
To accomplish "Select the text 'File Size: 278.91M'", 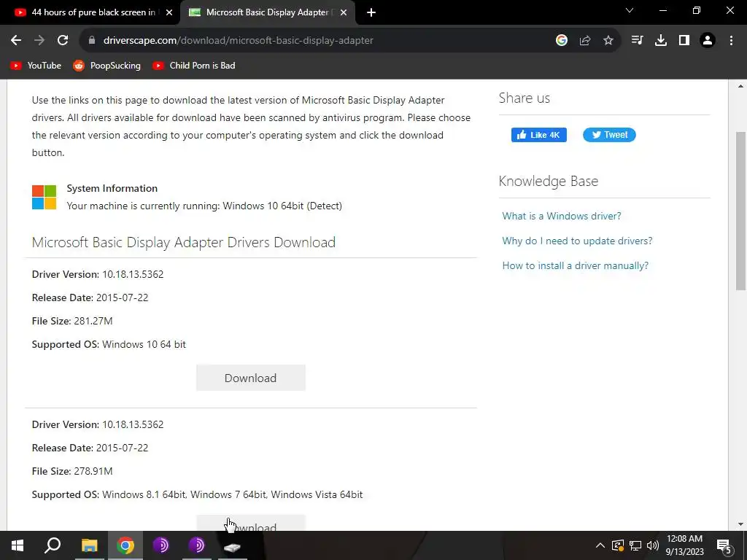I will click(x=72, y=471).
